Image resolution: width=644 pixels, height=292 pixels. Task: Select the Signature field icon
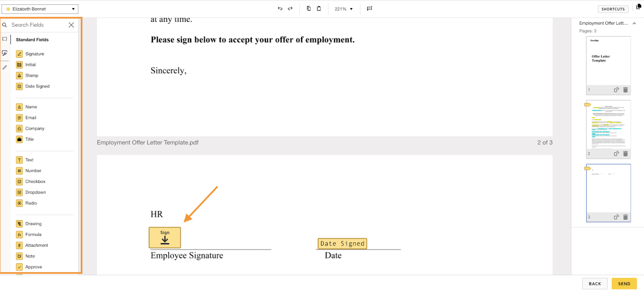(19, 54)
